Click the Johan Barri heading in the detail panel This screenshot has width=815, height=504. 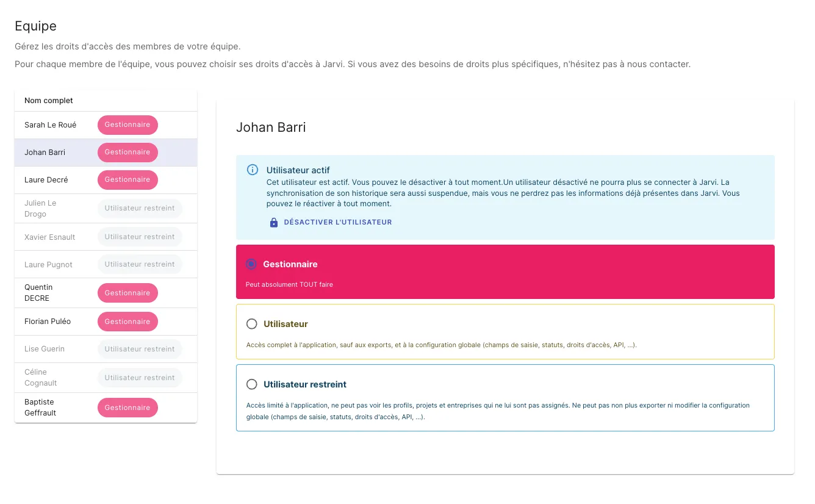(x=271, y=128)
